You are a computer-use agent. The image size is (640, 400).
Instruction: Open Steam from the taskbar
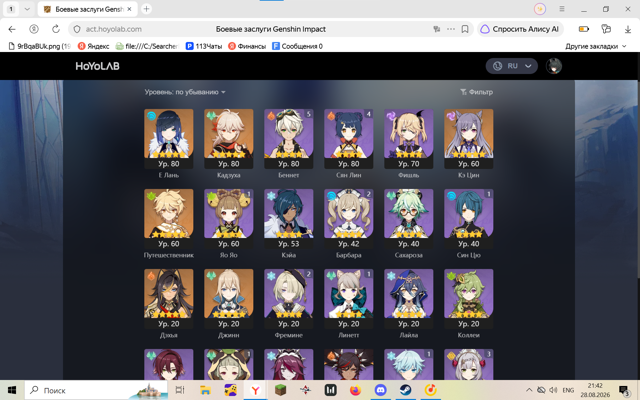[x=405, y=391]
